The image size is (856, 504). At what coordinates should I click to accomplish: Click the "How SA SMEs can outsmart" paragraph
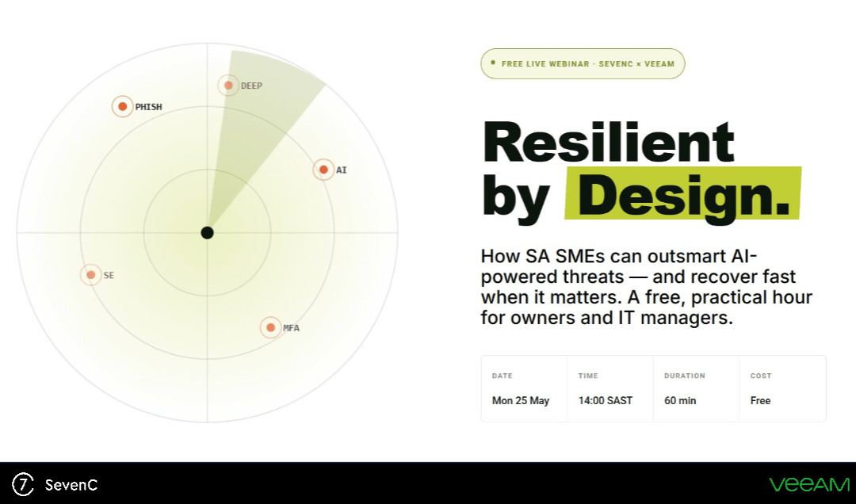[647, 287]
